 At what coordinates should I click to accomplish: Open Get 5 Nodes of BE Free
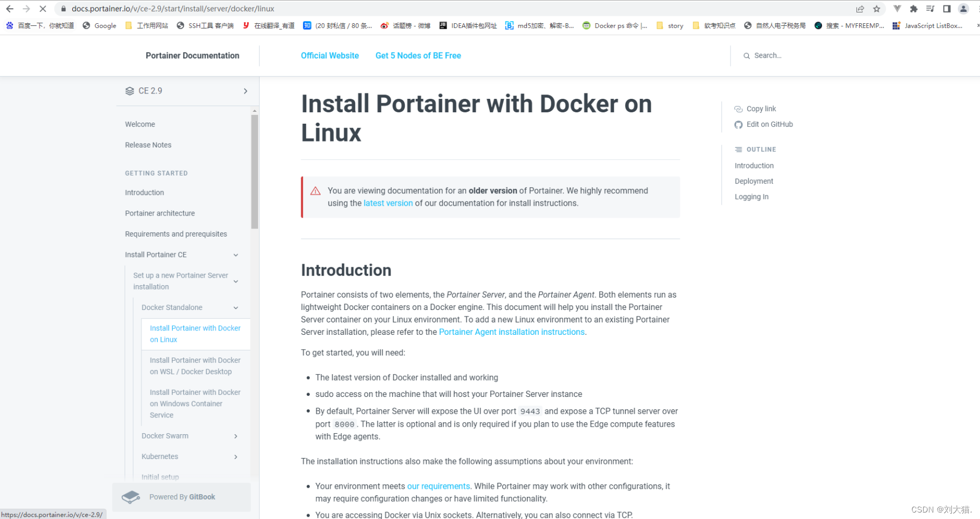pos(418,56)
